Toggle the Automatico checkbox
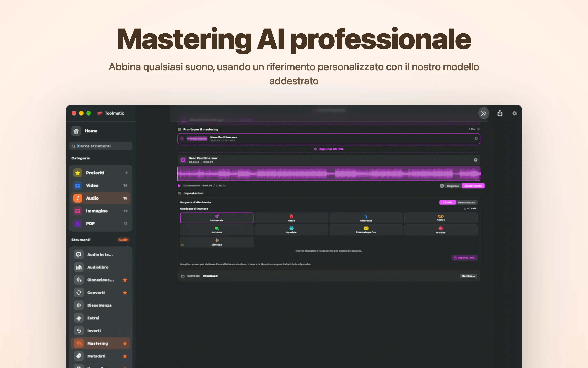This screenshot has height=368, width=588. pyautogui.click(x=184, y=186)
